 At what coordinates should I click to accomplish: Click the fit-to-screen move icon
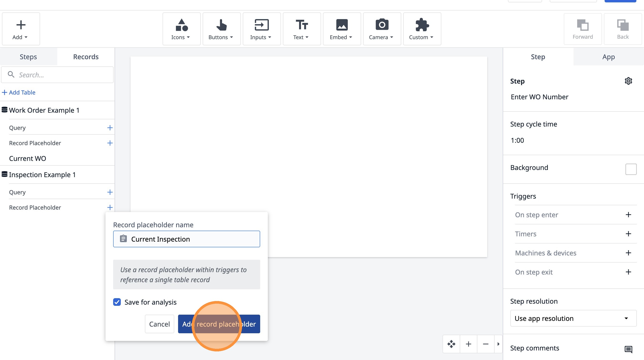[451, 344]
